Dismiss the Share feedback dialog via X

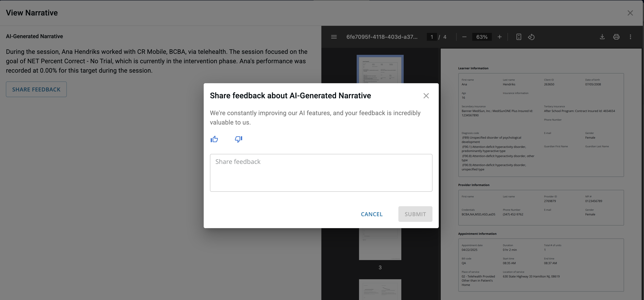point(426,96)
